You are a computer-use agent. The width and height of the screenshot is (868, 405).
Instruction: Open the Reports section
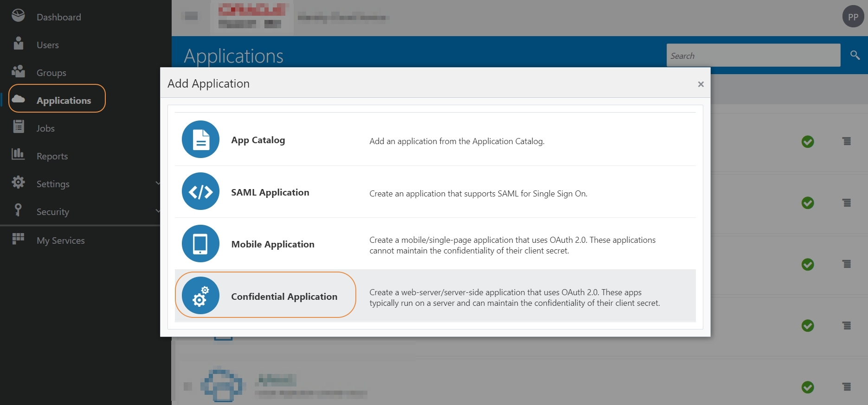click(x=52, y=156)
